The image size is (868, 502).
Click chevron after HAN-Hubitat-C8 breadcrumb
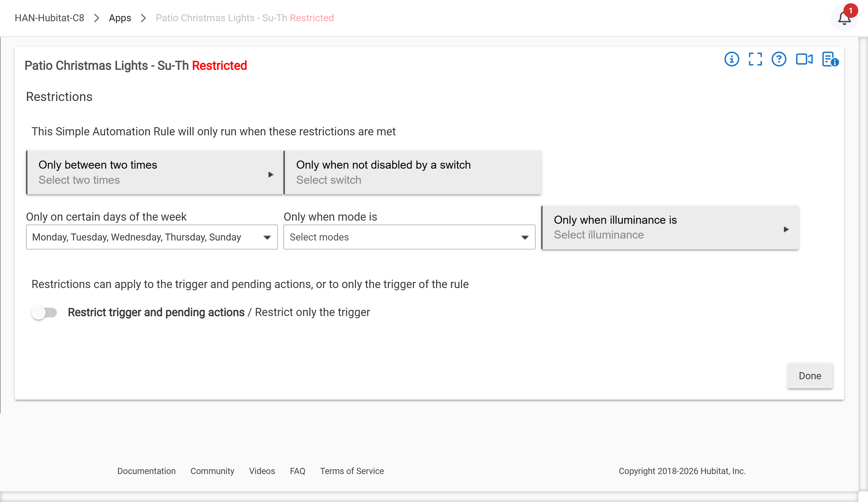(x=97, y=18)
